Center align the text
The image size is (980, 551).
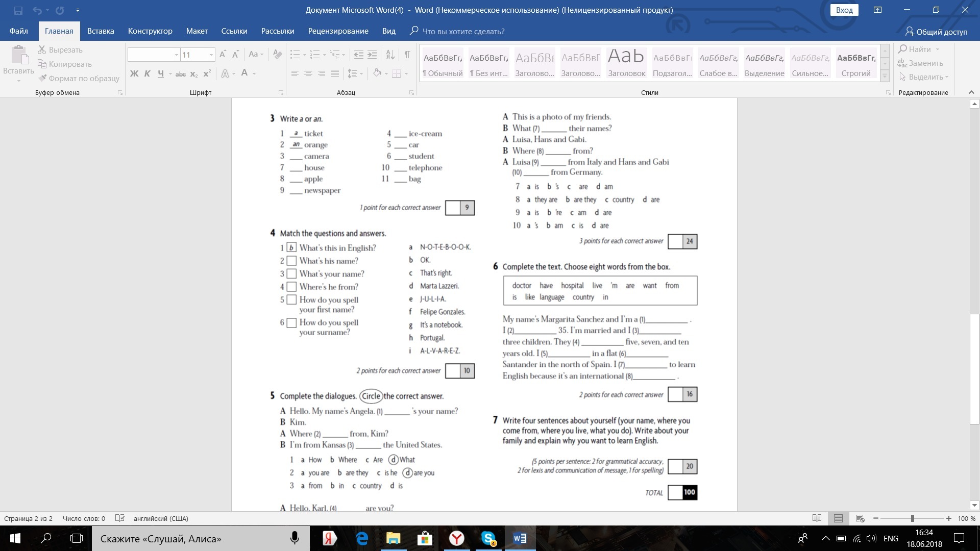(x=308, y=73)
